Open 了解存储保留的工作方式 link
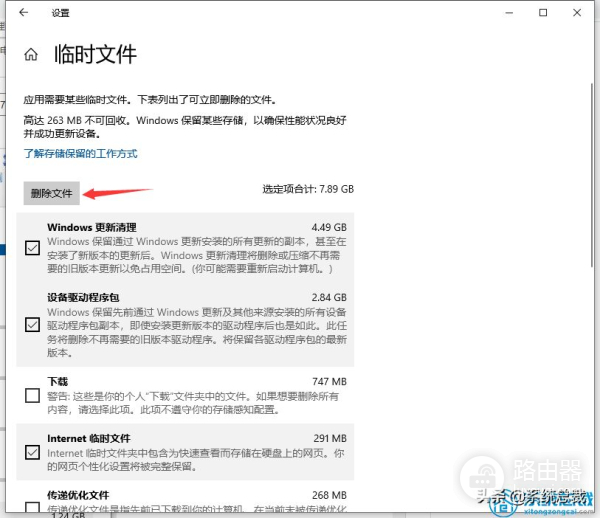Viewport: 600px width, 518px height. click(x=80, y=154)
